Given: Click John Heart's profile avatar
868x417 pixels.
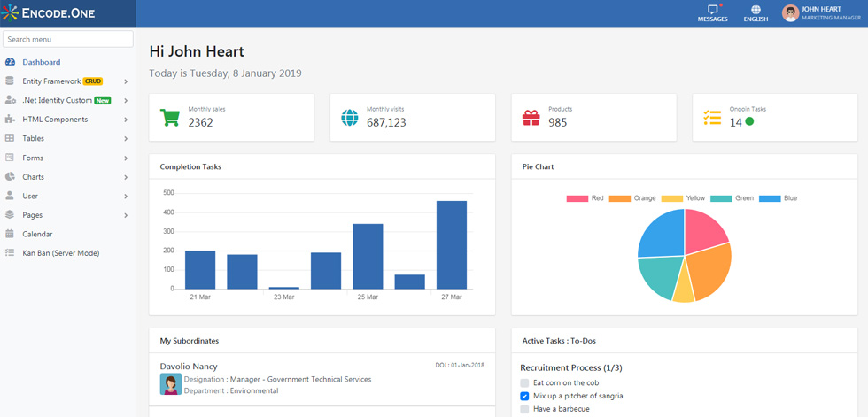Looking at the screenshot, I should pos(790,13).
